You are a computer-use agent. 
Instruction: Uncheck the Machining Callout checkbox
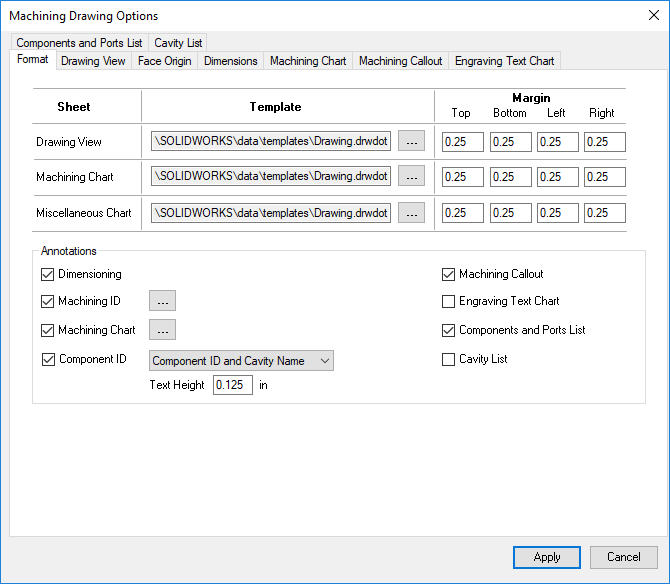[449, 274]
